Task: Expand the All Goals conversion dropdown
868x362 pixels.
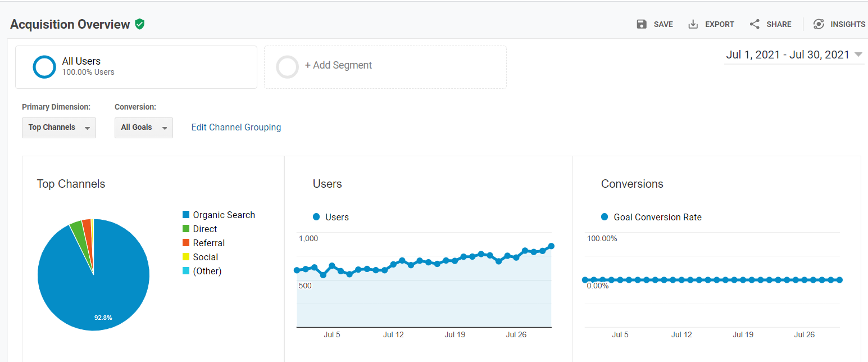Action: 144,128
